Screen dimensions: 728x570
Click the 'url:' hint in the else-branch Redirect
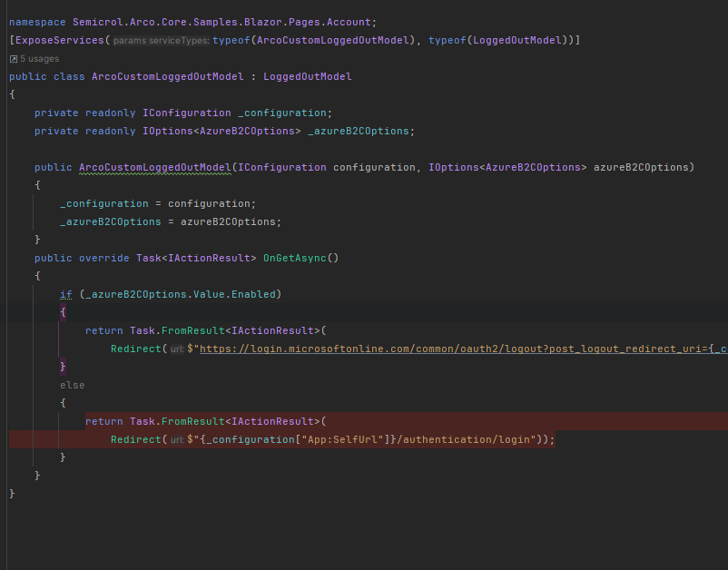tap(177, 439)
